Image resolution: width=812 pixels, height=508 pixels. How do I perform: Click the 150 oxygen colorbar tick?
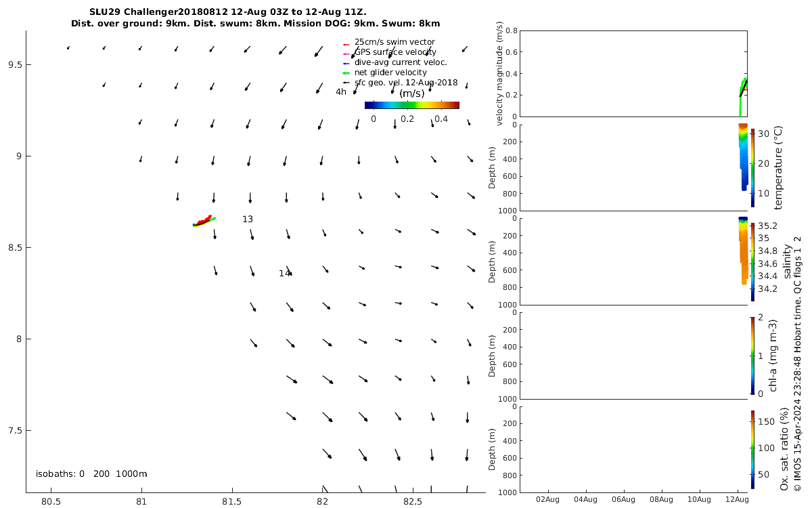point(765,421)
